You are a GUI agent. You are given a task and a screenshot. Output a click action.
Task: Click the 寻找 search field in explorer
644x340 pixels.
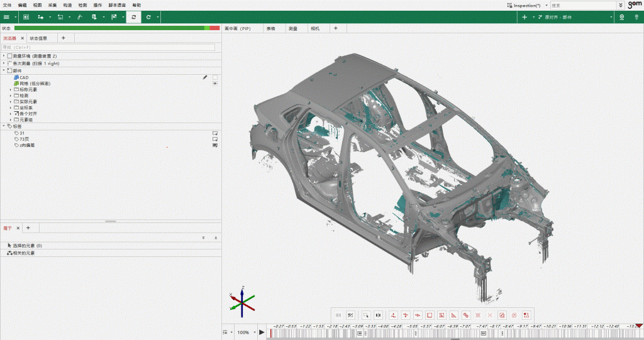tap(108, 47)
